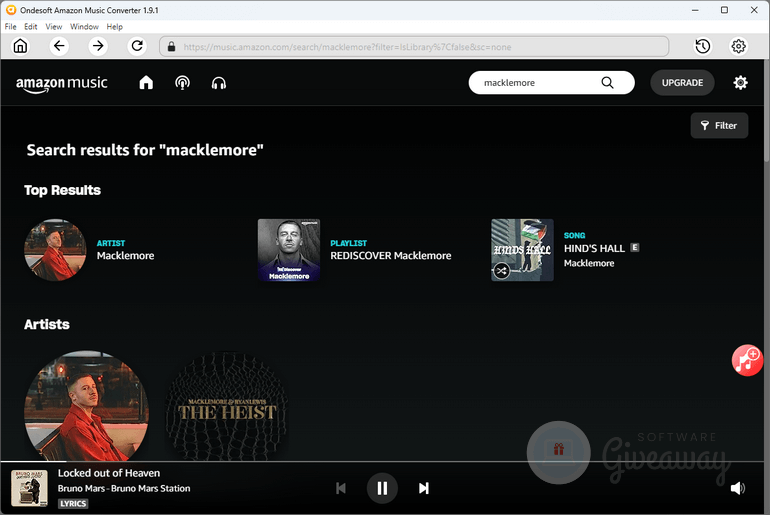
Task: Open conversion history clock icon
Action: (x=703, y=46)
